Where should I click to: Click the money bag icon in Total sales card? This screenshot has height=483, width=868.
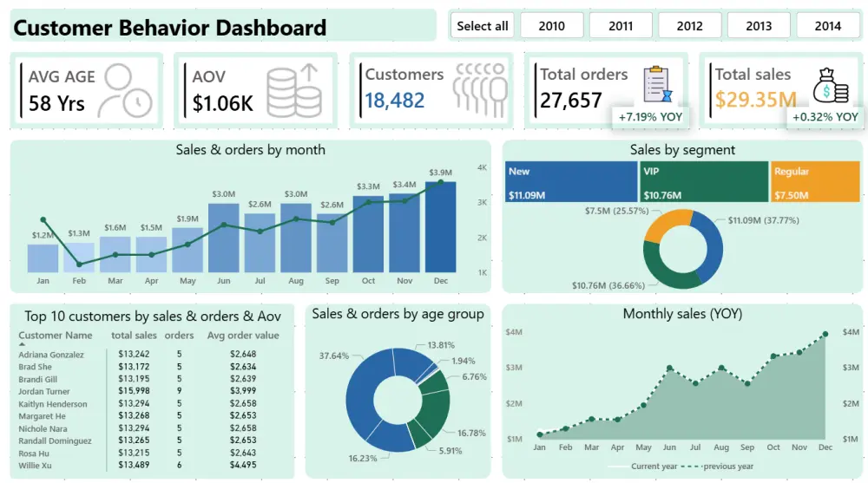click(831, 85)
